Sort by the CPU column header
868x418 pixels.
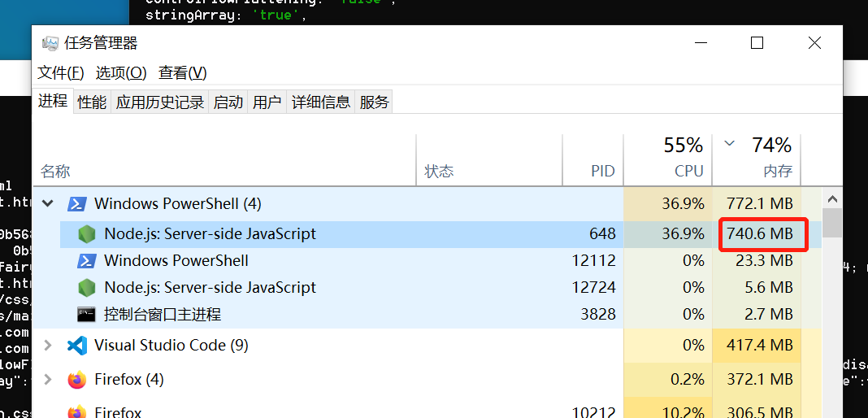click(x=667, y=160)
